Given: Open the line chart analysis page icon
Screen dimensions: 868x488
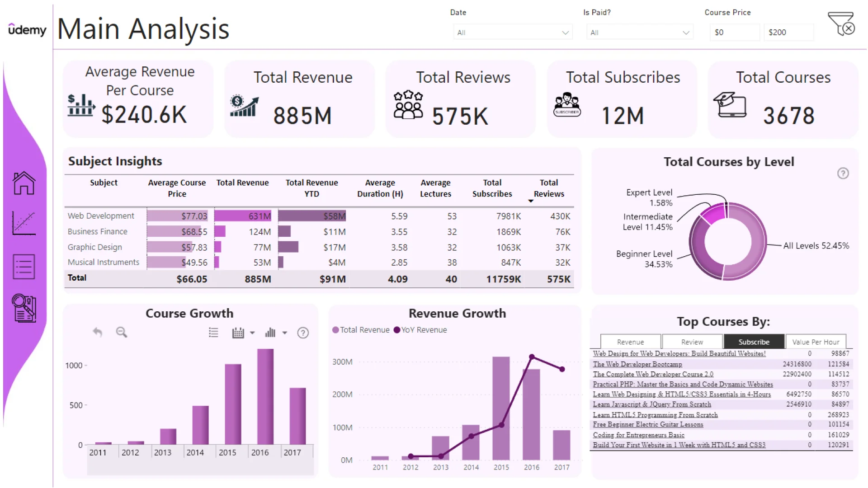Looking at the screenshot, I should [24, 223].
